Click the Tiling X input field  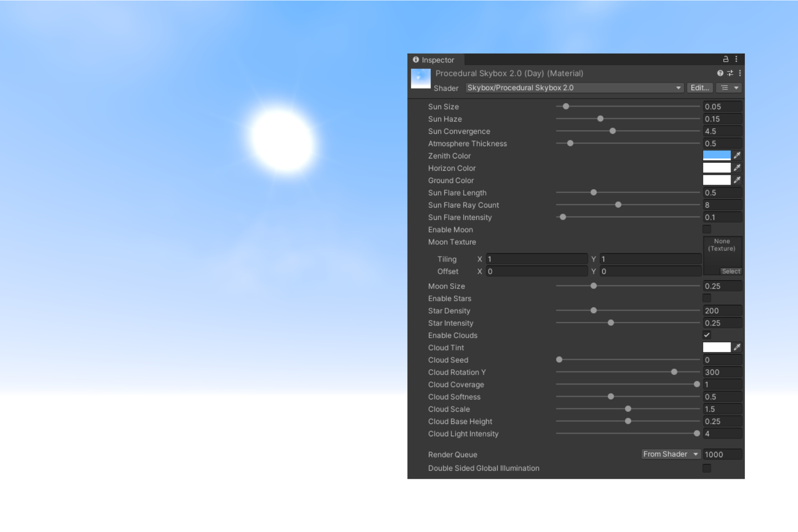537,259
